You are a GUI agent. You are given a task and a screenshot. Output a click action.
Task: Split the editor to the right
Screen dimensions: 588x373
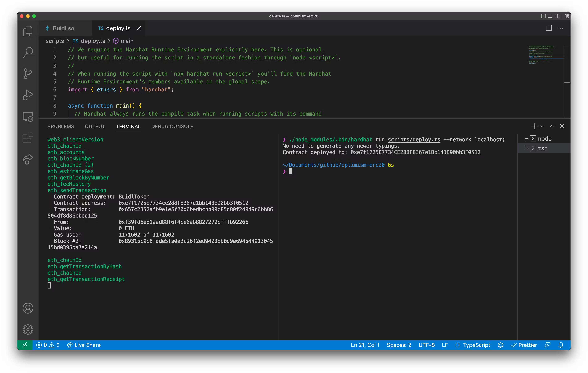click(x=549, y=28)
